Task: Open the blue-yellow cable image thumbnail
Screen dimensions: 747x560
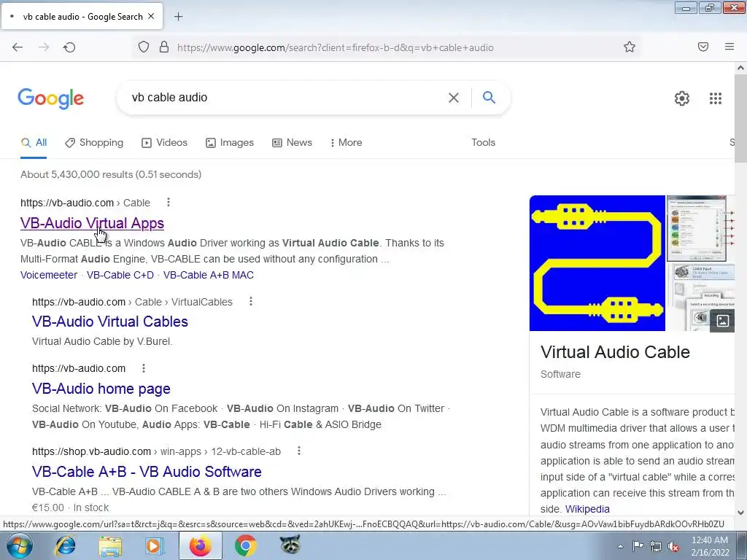Action: pos(597,262)
